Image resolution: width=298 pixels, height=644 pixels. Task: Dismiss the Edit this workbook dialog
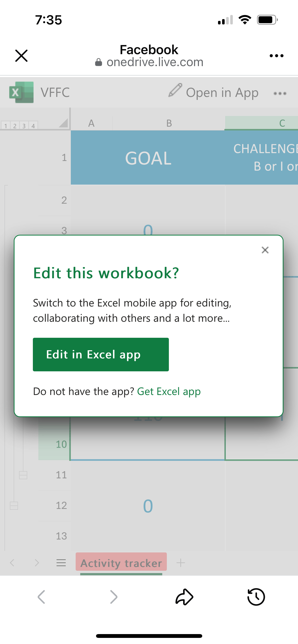[x=265, y=250]
